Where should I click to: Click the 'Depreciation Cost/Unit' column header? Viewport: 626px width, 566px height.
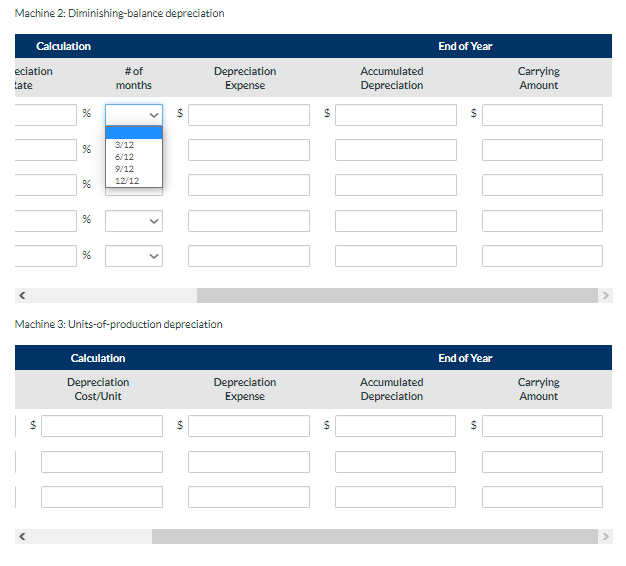pyautogui.click(x=98, y=389)
